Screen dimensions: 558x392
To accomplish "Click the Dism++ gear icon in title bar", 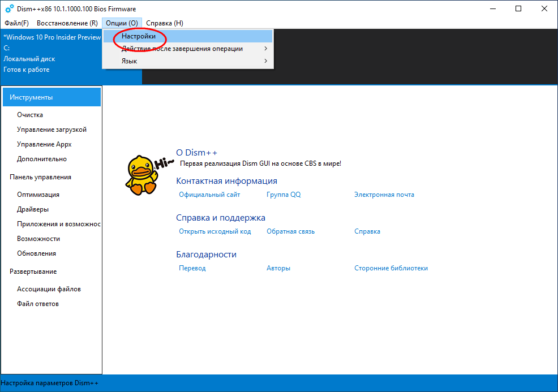I will 9,8.
